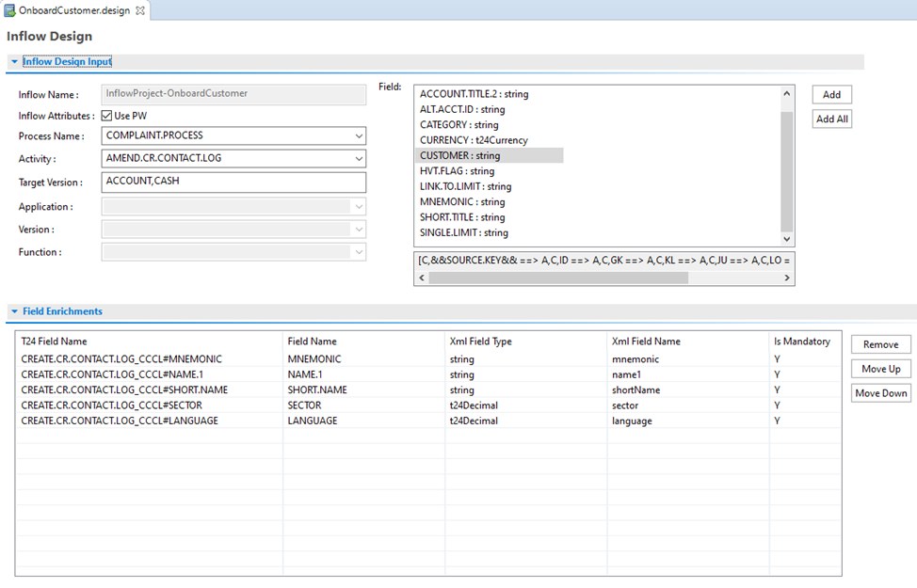
Task: Click the OnboardCustomer.design file icon
Action: [x=10, y=10]
